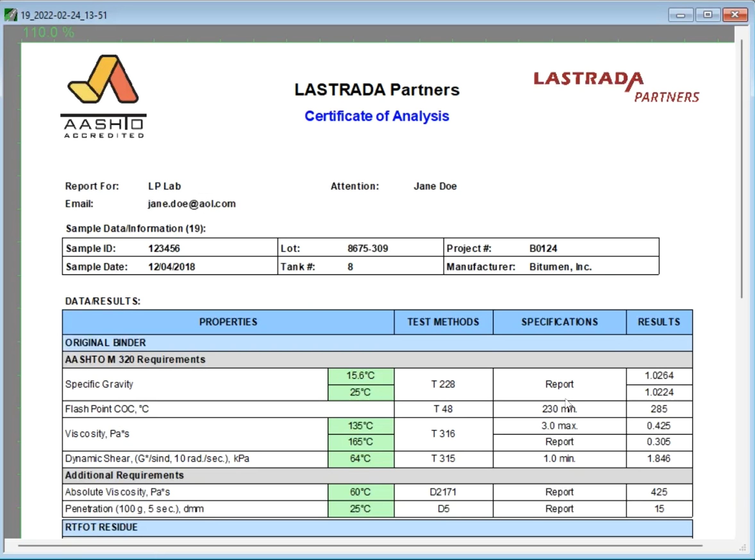Minimize the report preview window
This screenshot has height=560, width=755.
(x=680, y=15)
